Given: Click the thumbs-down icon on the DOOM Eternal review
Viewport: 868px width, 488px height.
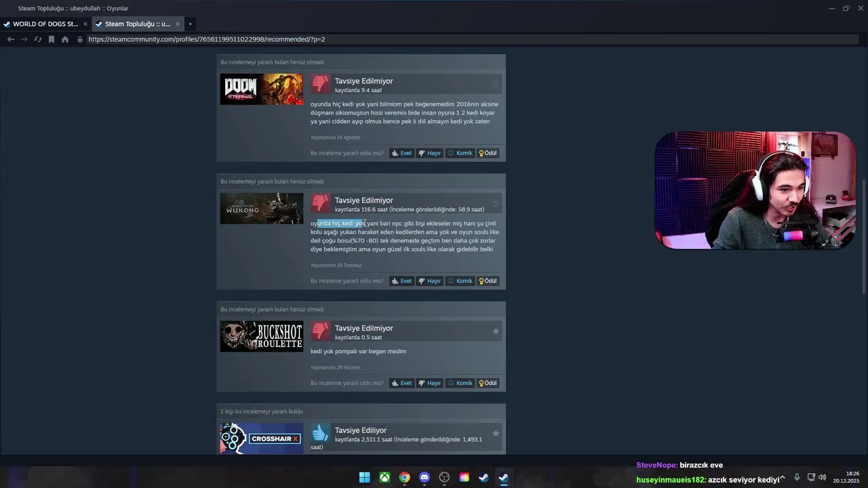Looking at the screenshot, I should pyautogui.click(x=320, y=83).
